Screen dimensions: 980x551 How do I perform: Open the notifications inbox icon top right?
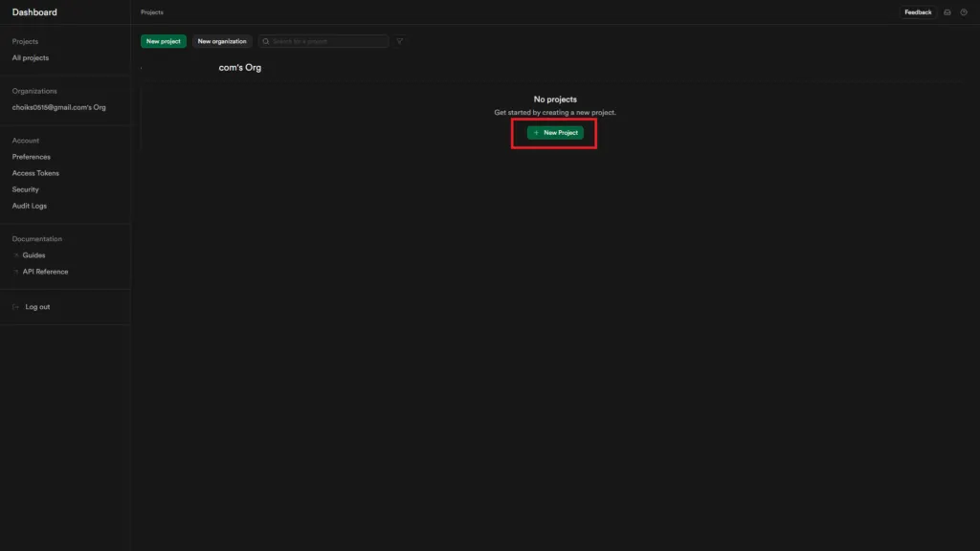point(947,12)
